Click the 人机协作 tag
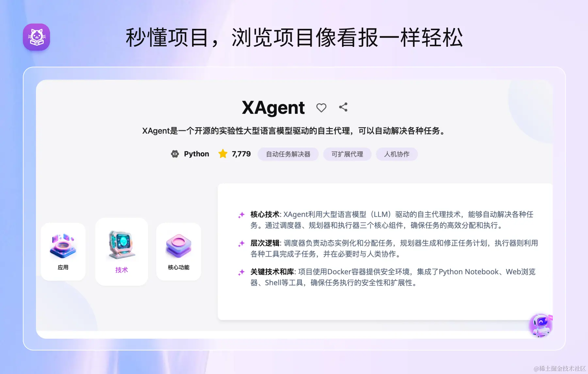588x374 pixels. click(397, 154)
